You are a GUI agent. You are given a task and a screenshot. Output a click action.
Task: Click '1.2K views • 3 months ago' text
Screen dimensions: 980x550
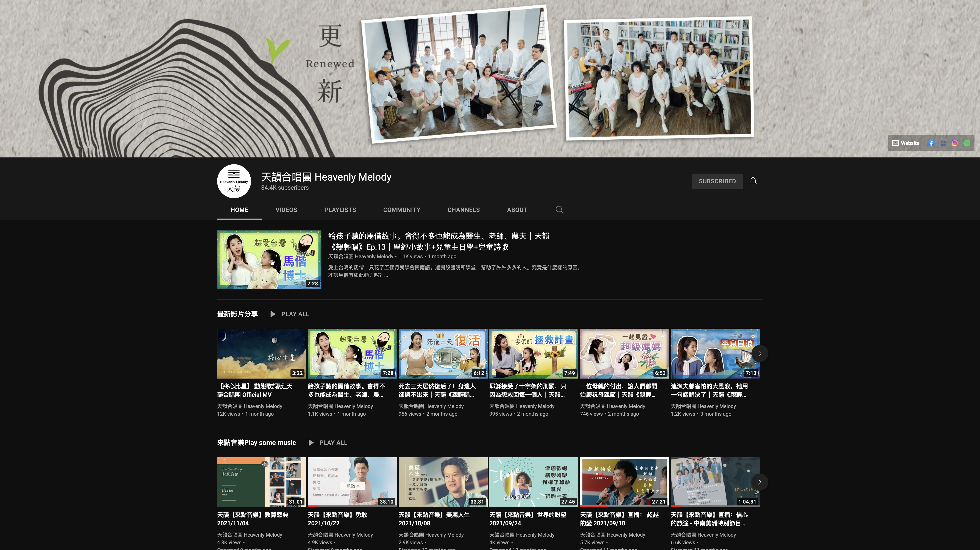point(701,414)
